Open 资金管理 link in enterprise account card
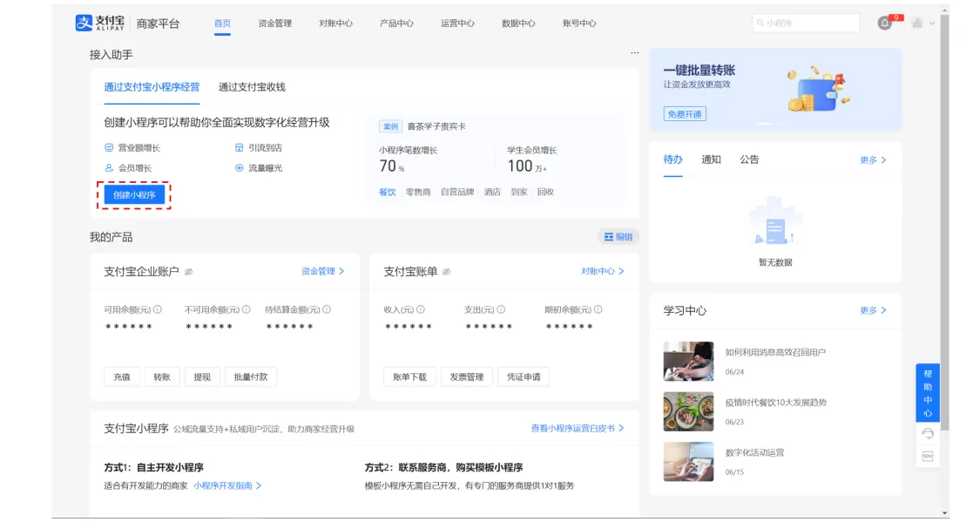 pyautogui.click(x=322, y=271)
